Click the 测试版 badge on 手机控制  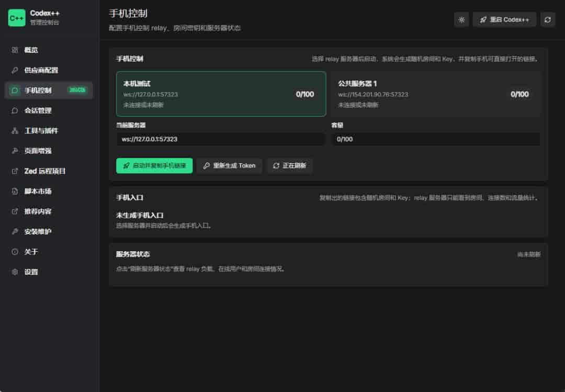tap(77, 90)
